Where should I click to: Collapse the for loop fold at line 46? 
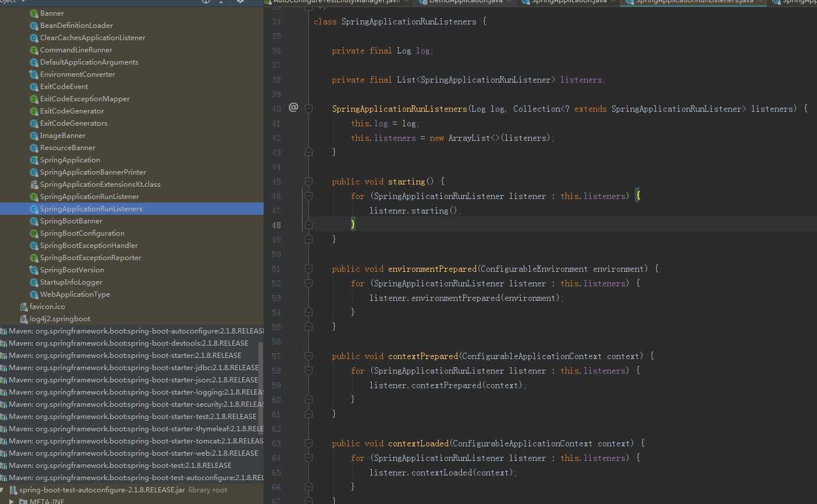click(x=309, y=196)
